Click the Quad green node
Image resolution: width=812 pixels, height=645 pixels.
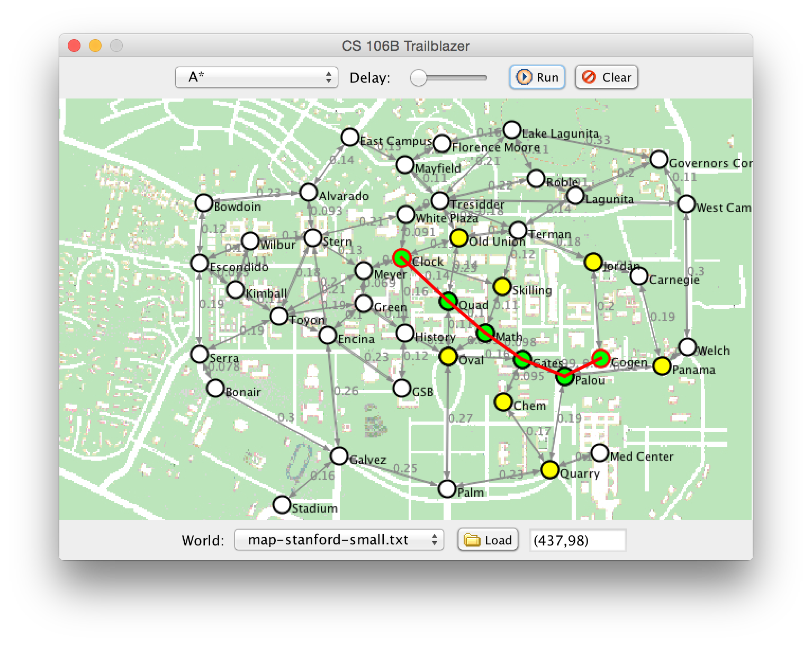click(448, 301)
